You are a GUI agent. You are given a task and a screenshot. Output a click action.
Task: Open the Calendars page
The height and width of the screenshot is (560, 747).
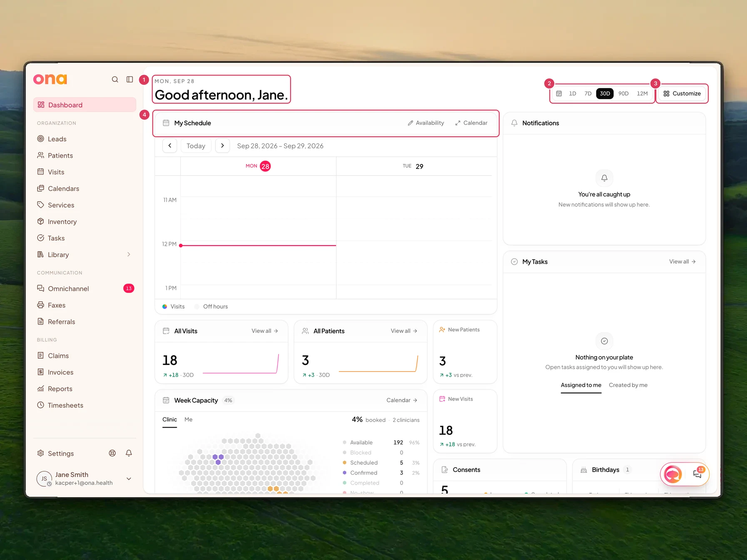point(85,188)
